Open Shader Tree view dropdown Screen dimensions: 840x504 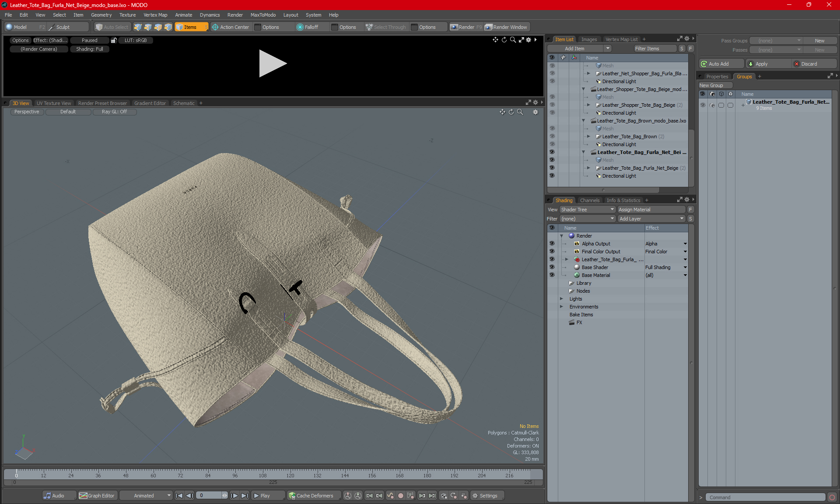click(588, 210)
